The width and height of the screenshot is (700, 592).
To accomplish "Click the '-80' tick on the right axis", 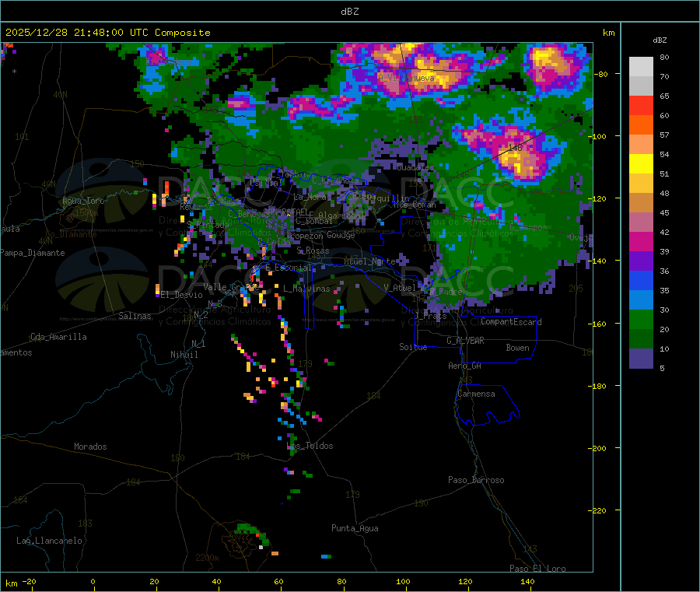I will click(600, 74).
